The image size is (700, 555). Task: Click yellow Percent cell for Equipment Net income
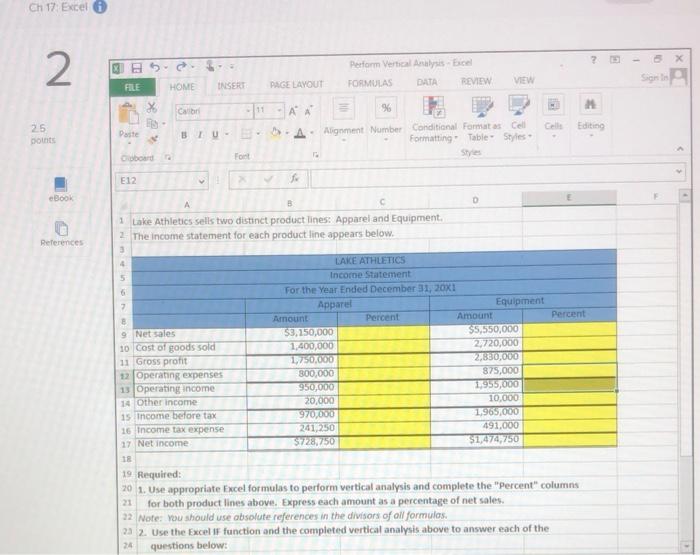pyautogui.click(x=570, y=440)
